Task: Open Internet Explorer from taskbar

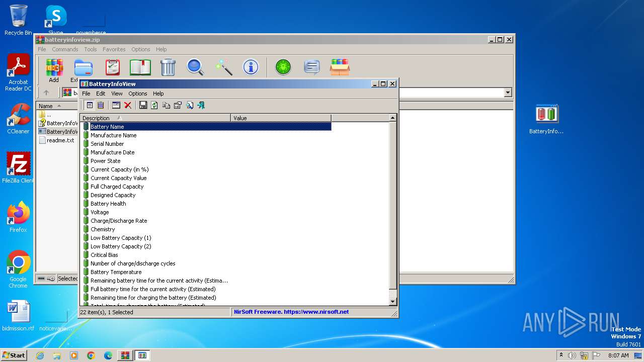Action: 40,355
